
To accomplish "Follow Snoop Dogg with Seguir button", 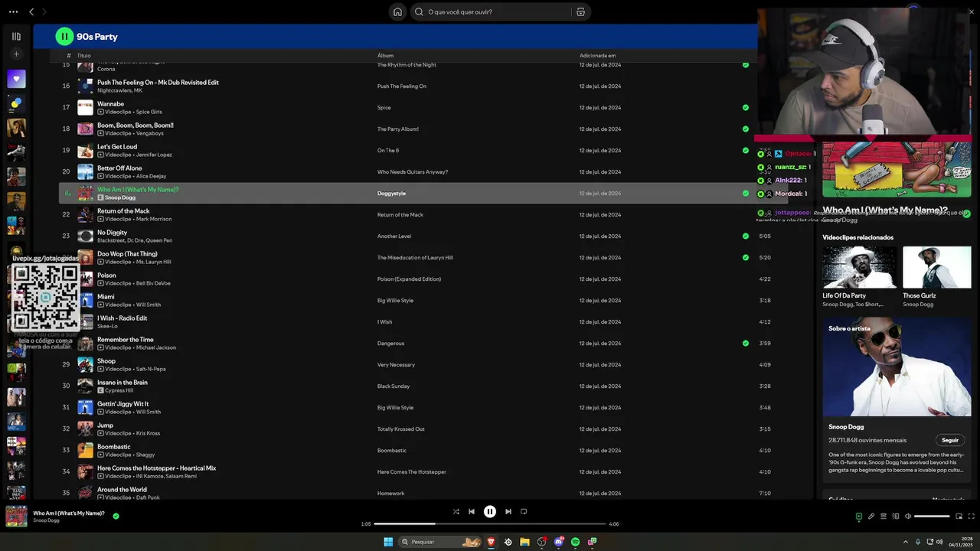I will [x=949, y=440].
